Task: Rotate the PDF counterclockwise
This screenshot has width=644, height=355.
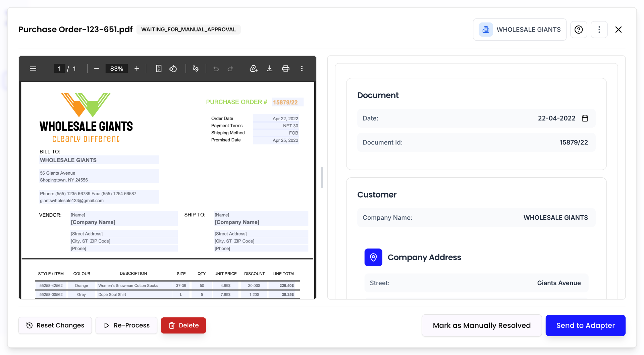Action: tap(173, 69)
